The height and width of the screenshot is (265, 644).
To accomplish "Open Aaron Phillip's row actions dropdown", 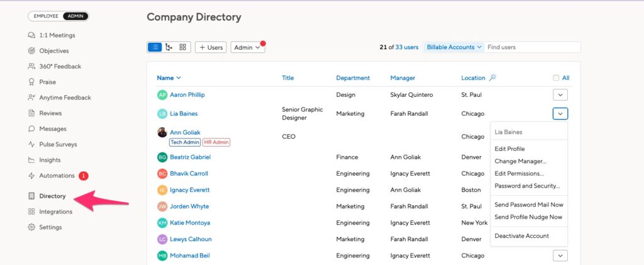I will [x=560, y=95].
